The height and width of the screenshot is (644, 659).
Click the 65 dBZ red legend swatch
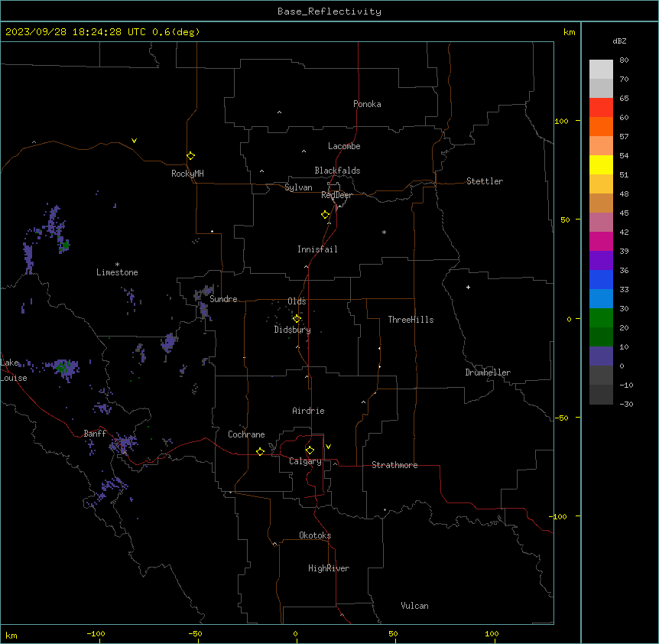click(601, 108)
